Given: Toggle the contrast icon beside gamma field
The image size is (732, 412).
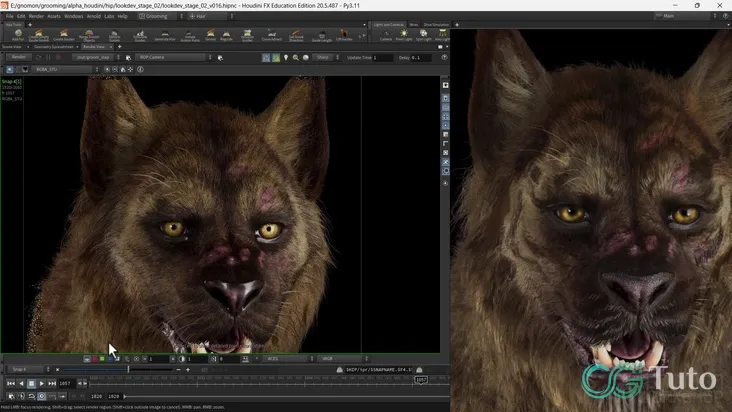Looking at the screenshot, I should click(x=182, y=359).
